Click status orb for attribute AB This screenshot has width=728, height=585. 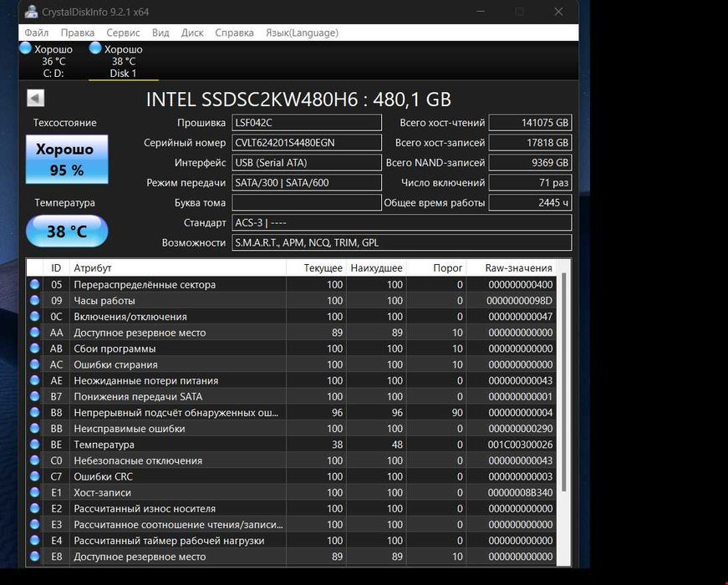tap(35, 348)
